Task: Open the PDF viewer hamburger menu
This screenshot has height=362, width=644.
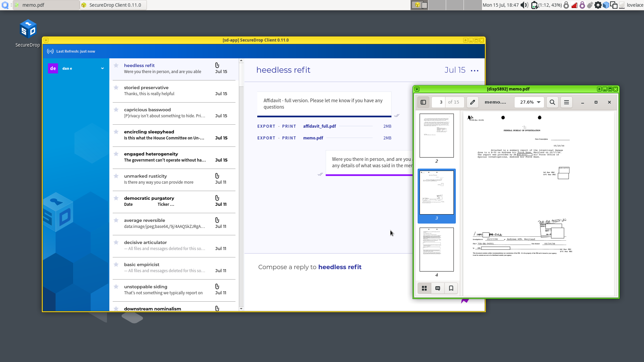Action: [x=566, y=102]
